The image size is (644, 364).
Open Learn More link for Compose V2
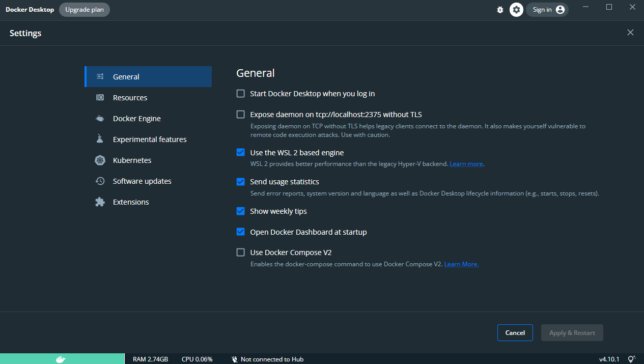[461, 264]
